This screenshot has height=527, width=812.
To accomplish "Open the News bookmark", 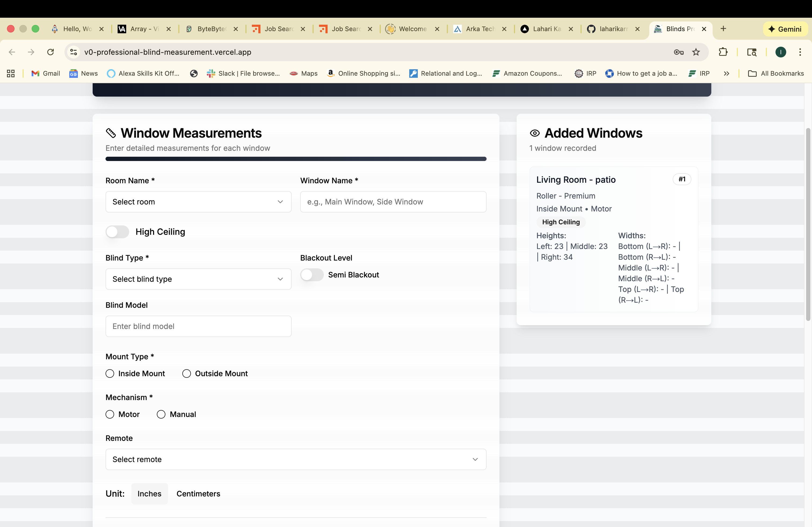I will (84, 73).
